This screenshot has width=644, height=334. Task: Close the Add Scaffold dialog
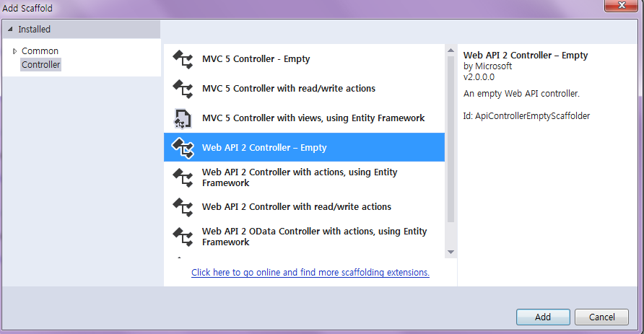tap(618, 6)
